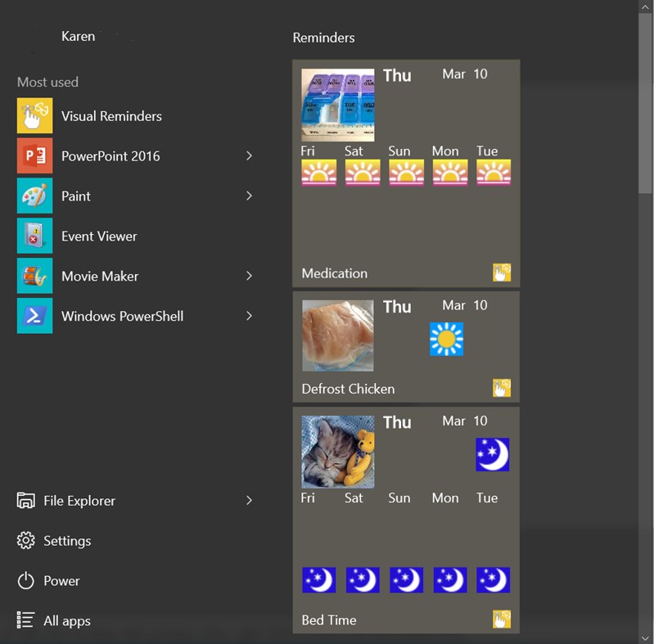Click the Defrost Chicken tile label
The width and height of the screenshot is (654, 644).
[x=348, y=389]
